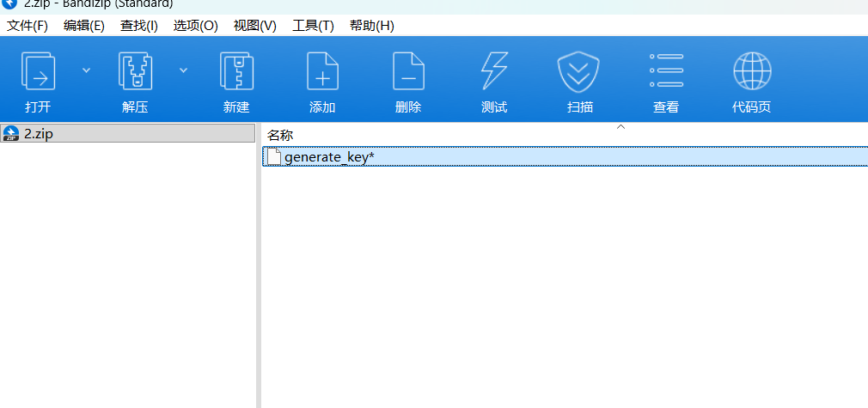868x408 pixels.
Task: Click the Code page (代码页) globe icon
Action: click(x=752, y=70)
